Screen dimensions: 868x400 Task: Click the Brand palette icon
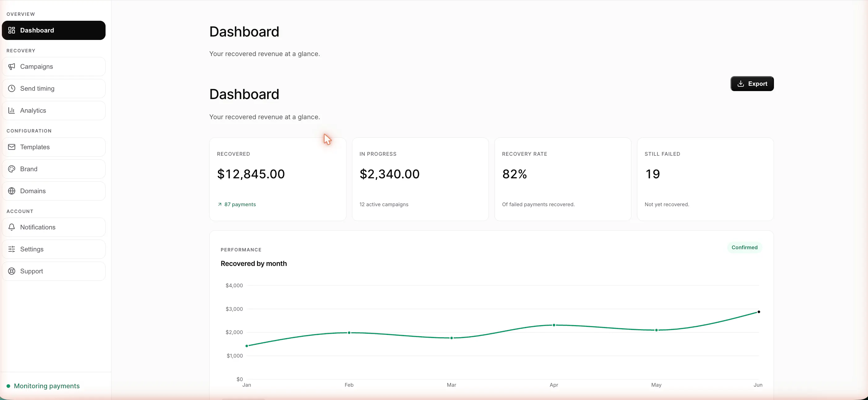click(11, 169)
